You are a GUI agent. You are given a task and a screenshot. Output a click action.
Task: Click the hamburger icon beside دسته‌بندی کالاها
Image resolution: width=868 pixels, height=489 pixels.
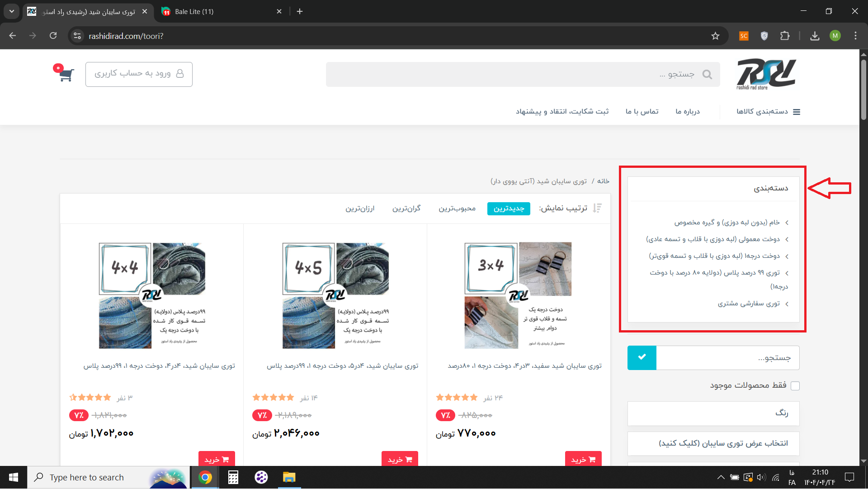point(797,112)
